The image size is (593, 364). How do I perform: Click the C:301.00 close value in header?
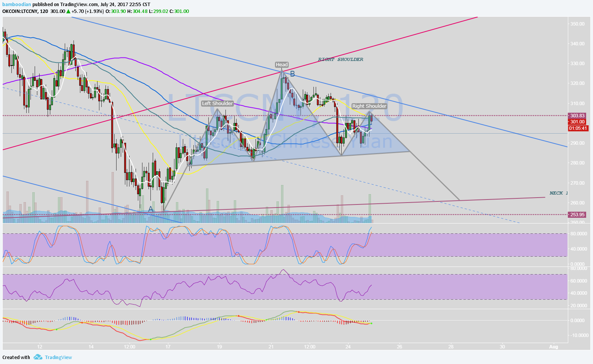(x=179, y=11)
